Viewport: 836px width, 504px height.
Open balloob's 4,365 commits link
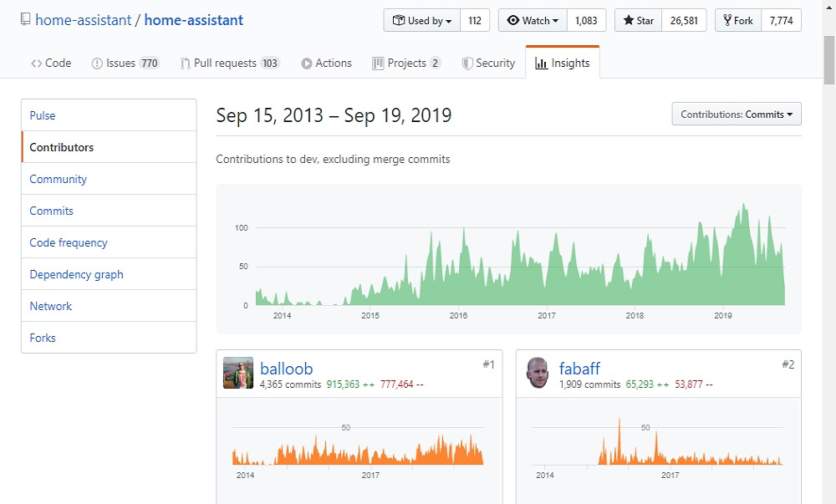pos(291,384)
